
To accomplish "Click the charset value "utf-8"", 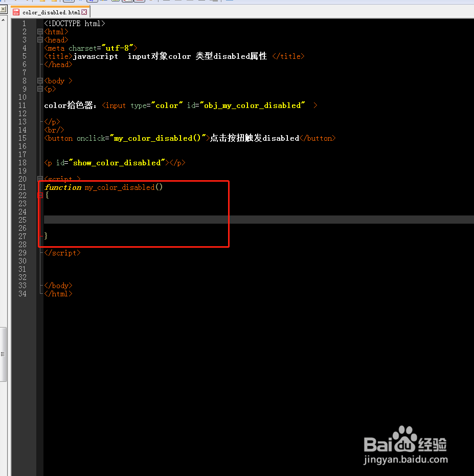I will (x=118, y=48).
